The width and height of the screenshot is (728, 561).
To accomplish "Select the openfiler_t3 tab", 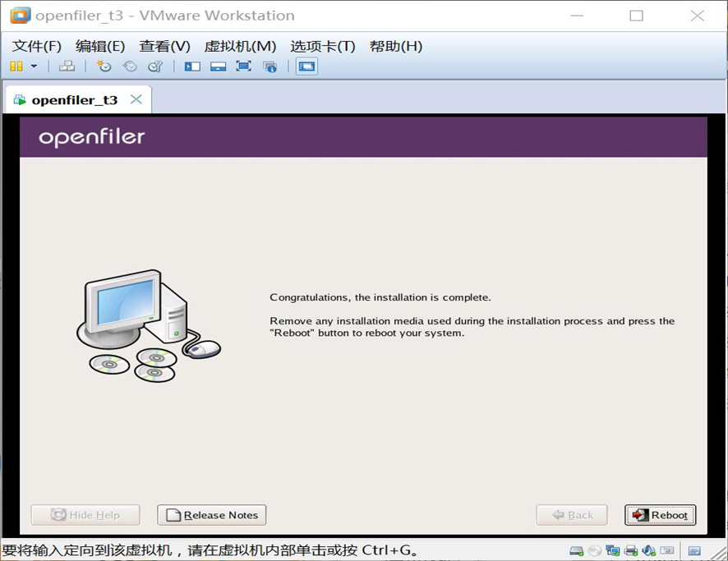I will [74, 99].
